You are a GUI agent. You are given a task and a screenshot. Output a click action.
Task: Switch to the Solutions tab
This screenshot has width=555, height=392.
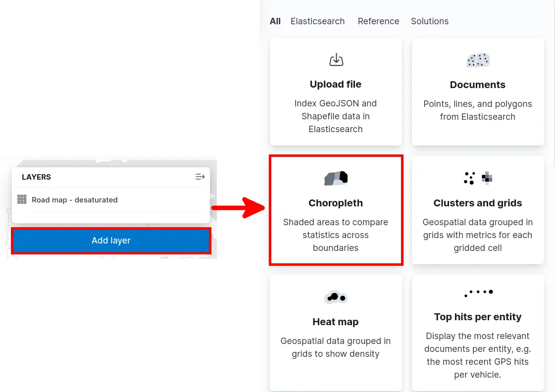click(430, 21)
